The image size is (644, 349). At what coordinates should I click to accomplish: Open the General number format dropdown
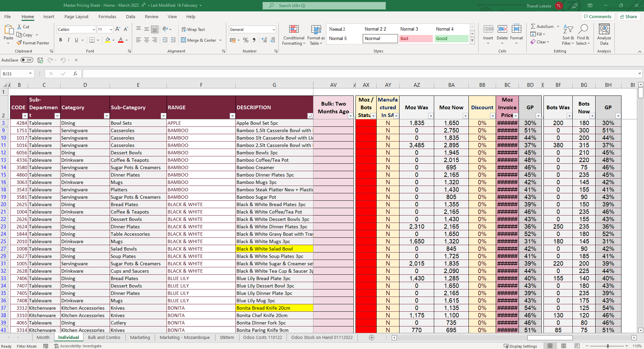pos(274,30)
